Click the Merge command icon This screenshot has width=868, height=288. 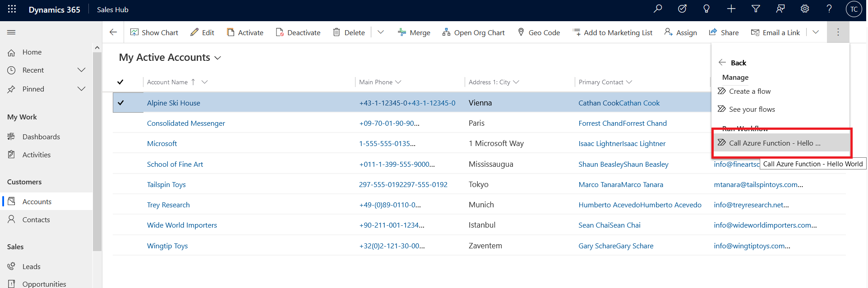[402, 32]
